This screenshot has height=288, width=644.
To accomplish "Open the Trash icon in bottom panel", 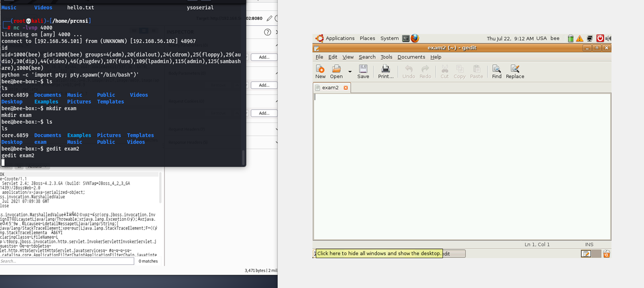I will [607, 253].
